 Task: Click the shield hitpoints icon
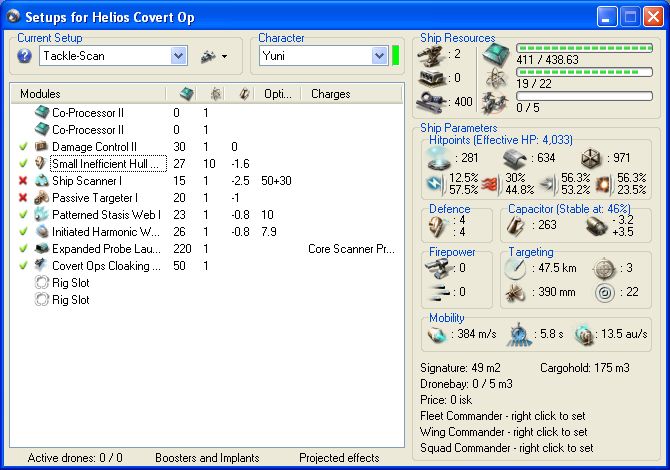click(438, 159)
